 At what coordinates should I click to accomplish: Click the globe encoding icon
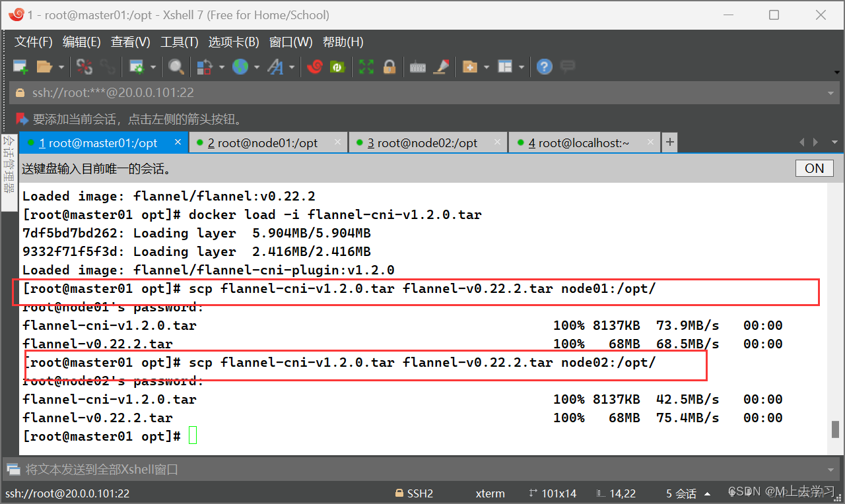[x=240, y=67]
